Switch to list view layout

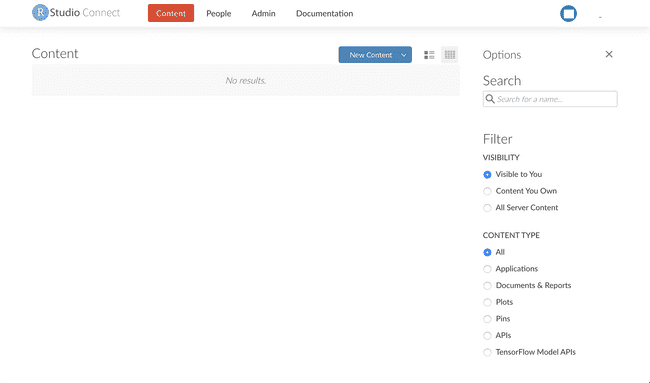pyautogui.click(x=429, y=55)
